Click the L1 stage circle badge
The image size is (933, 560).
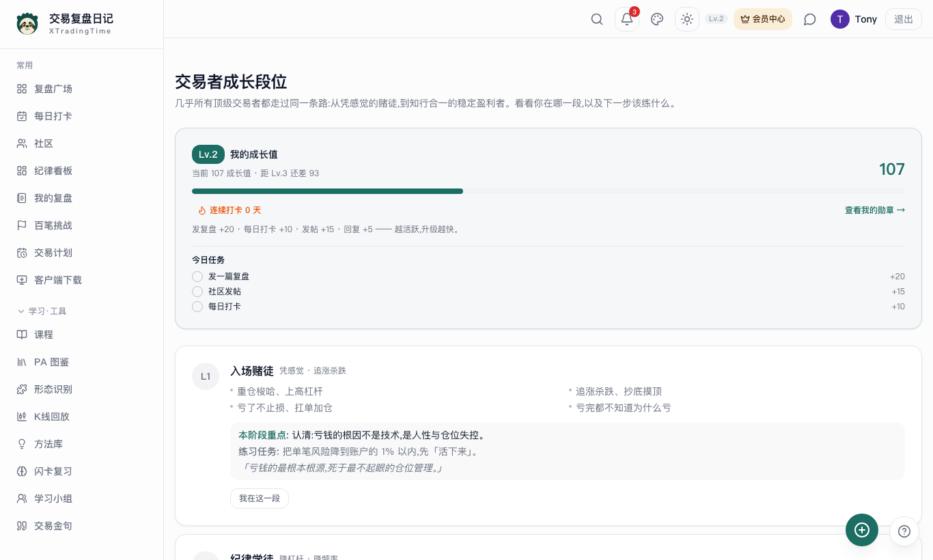tap(206, 376)
